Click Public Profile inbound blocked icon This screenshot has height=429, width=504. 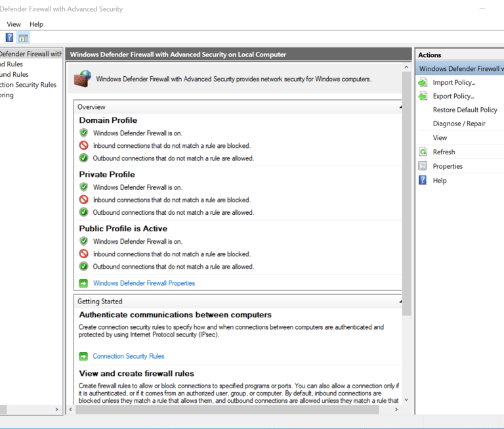[x=84, y=254]
